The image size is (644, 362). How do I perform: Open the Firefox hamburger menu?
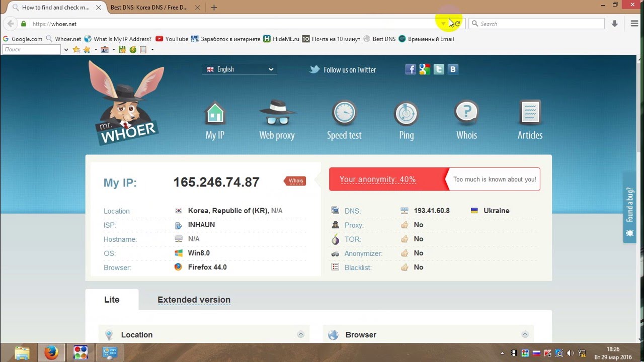click(634, 24)
